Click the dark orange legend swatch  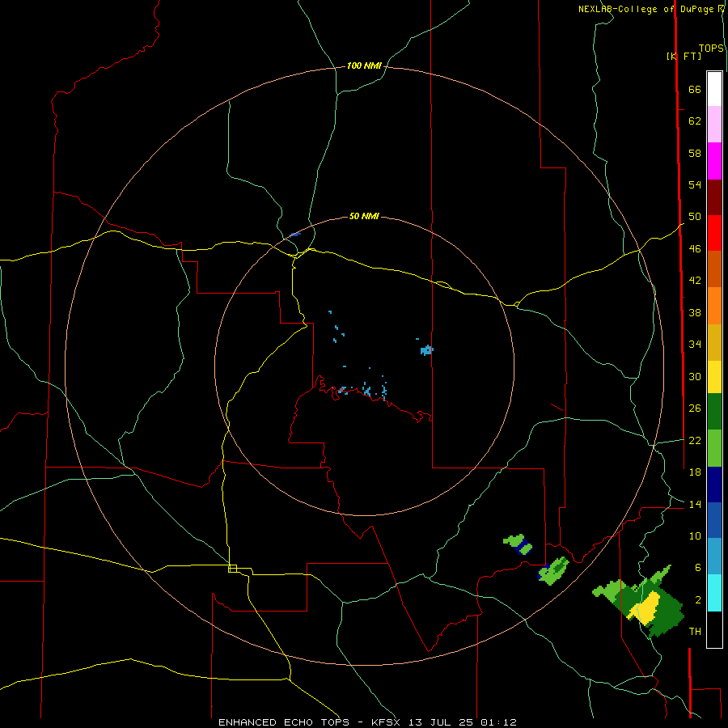click(x=714, y=269)
